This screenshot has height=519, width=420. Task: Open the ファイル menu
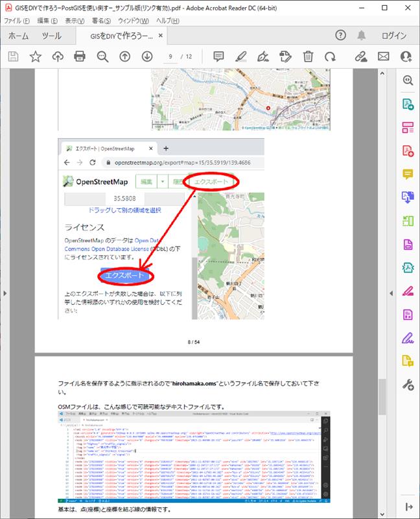pos(17,21)
